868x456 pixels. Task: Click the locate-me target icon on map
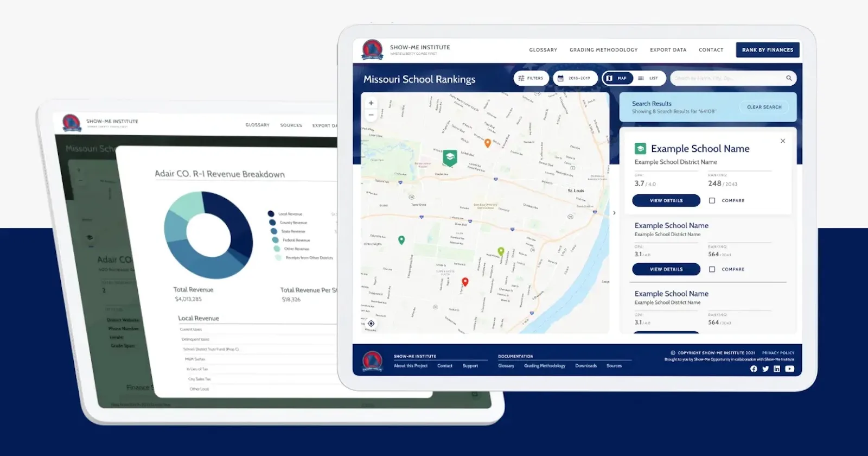click(371, 324)
